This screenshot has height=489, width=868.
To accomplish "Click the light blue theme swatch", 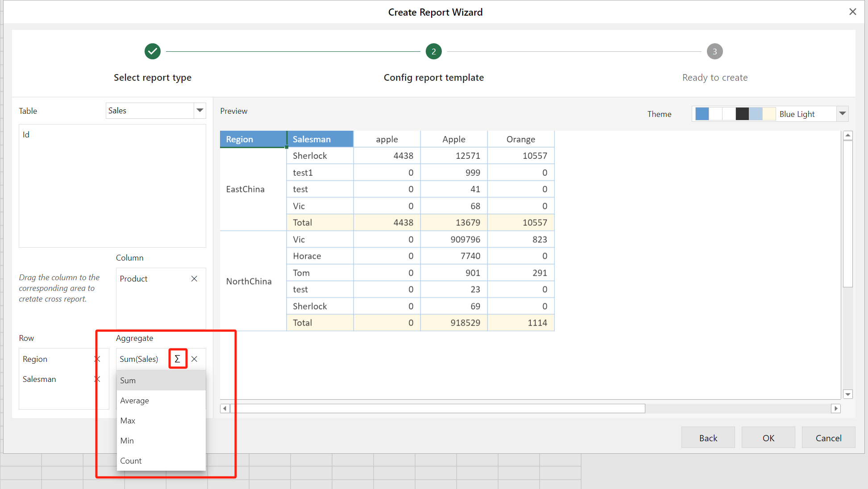I will (756, 114).
